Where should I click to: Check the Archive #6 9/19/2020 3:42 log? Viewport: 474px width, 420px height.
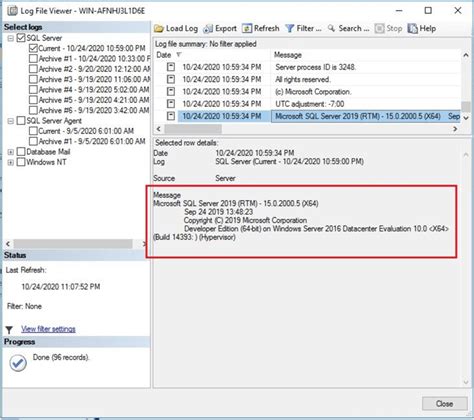[x=33, y=110]
